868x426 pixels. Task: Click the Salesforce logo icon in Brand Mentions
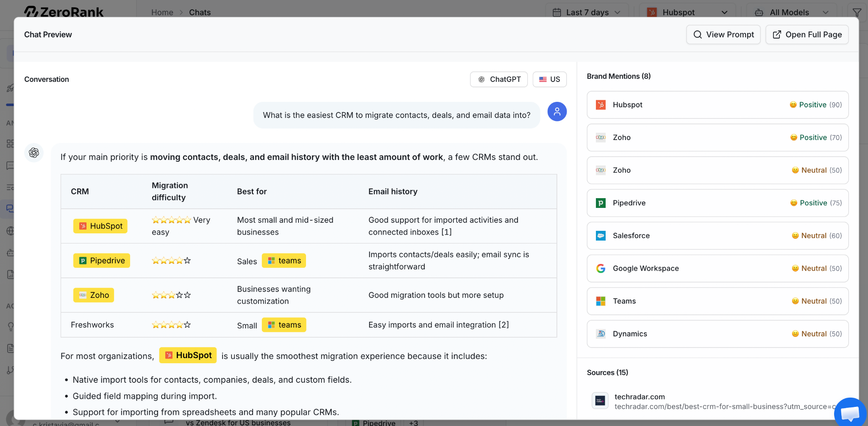601,235
